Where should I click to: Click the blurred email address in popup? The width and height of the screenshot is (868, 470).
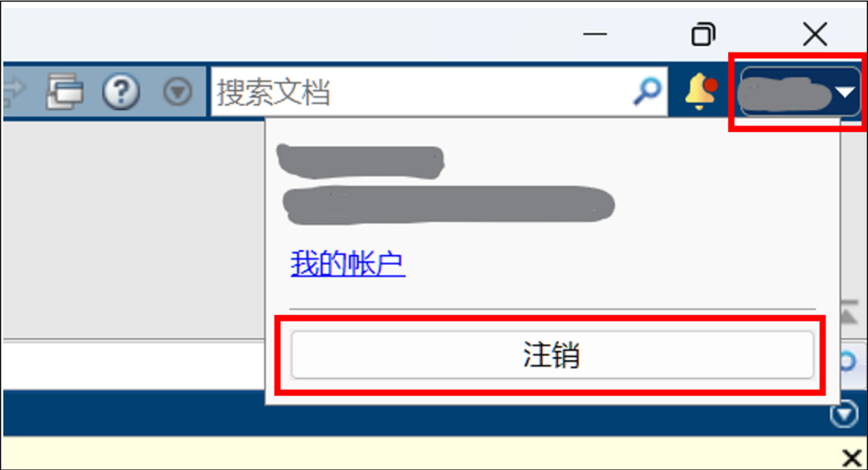tap(450, 204)
